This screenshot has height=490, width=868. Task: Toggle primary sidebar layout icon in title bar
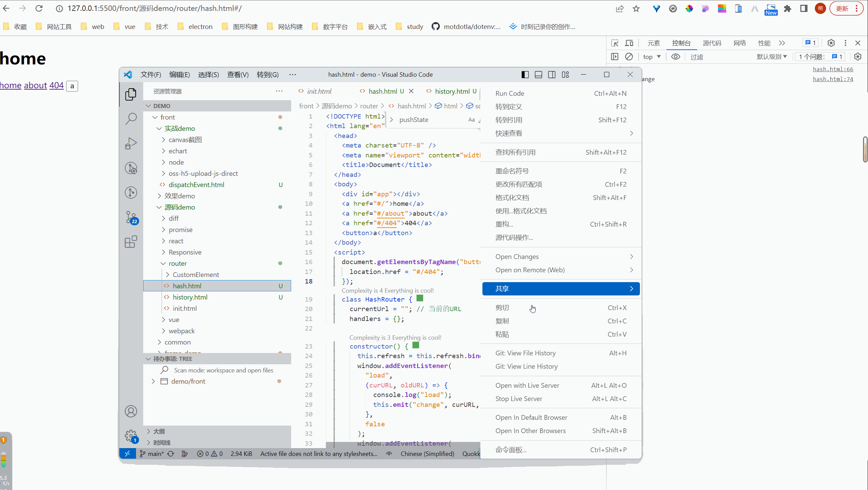pos(525,75)
